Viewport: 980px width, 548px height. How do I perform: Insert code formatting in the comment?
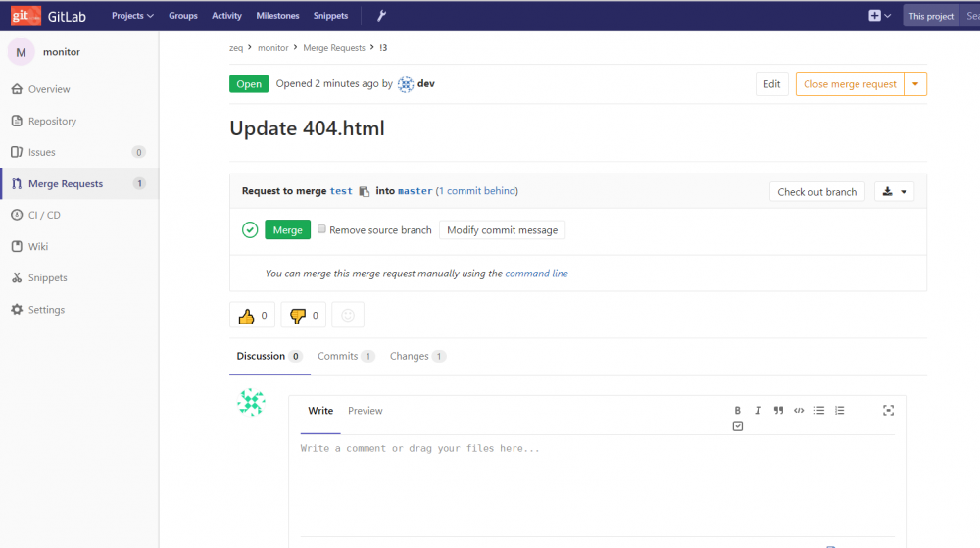coord(799,411)
